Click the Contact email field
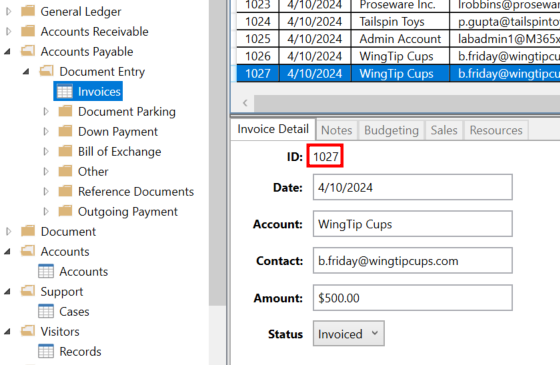 pyautogui.click(x=412, y=261)
